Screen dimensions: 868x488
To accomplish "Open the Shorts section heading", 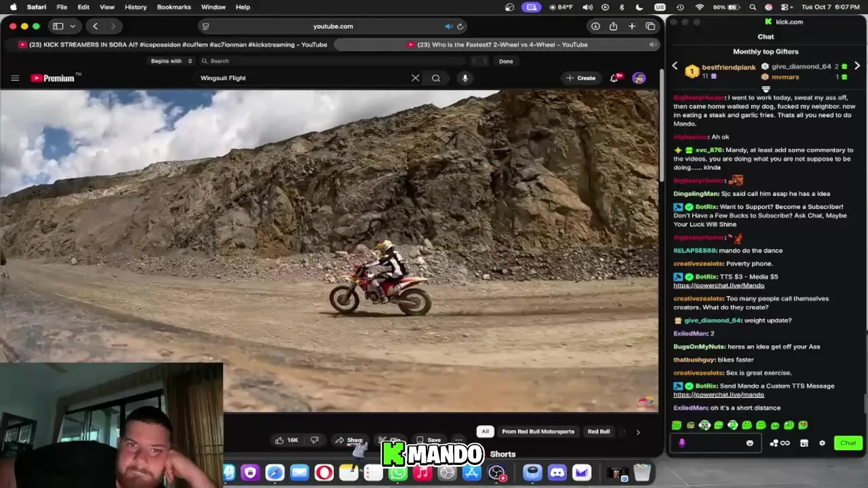I will 502,454.
